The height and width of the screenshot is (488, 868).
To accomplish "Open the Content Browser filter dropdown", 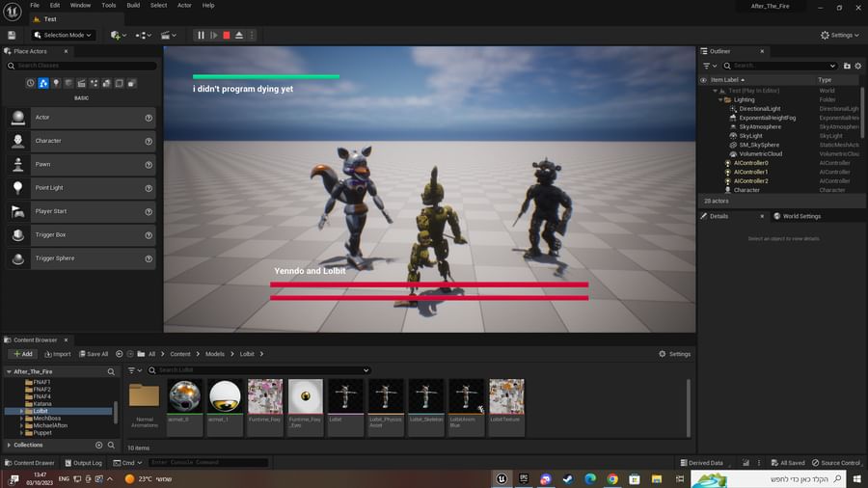I will coord(134,370).
